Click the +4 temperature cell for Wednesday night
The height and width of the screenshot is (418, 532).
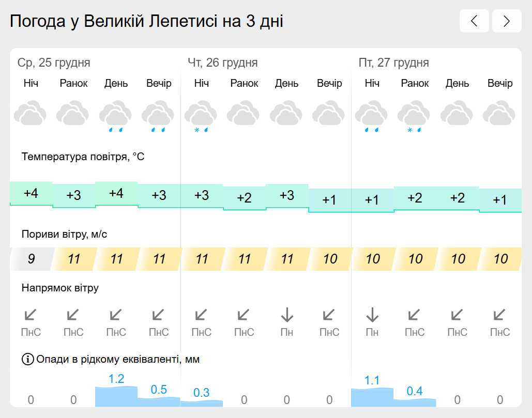(x=31, y=194)
